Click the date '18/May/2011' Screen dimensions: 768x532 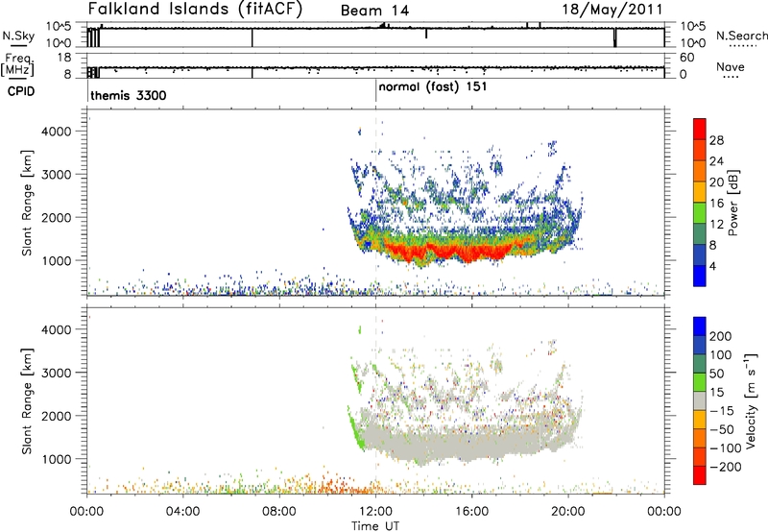pos(612,10)
